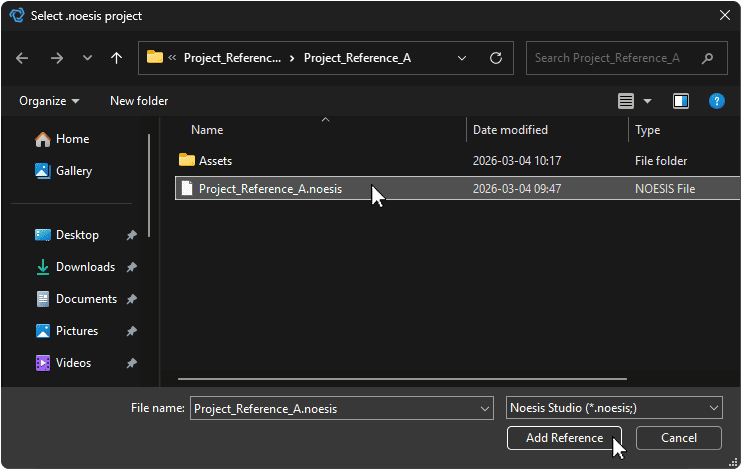Viewport: 742px width, 470px height.
Task: Open Pictures quick access location
Action: (67, 331)
